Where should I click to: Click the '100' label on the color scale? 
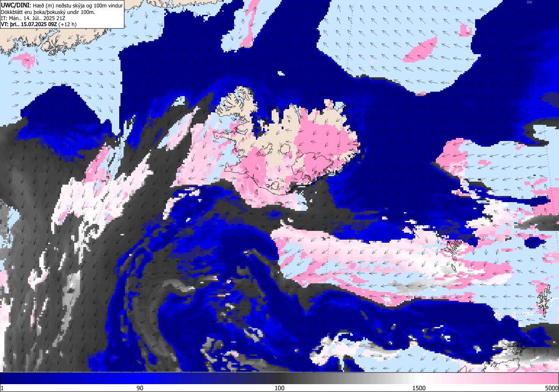click(x=279, y=388)
